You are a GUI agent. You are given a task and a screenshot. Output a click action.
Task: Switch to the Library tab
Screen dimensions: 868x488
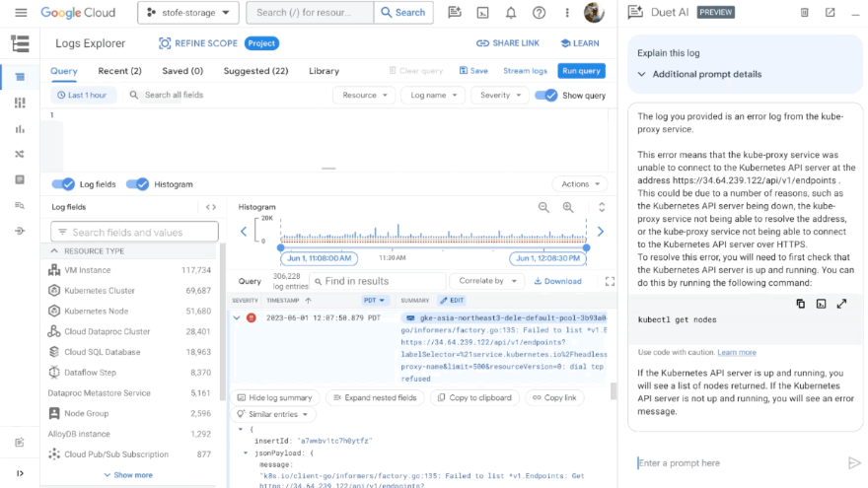tap(324, 71)
